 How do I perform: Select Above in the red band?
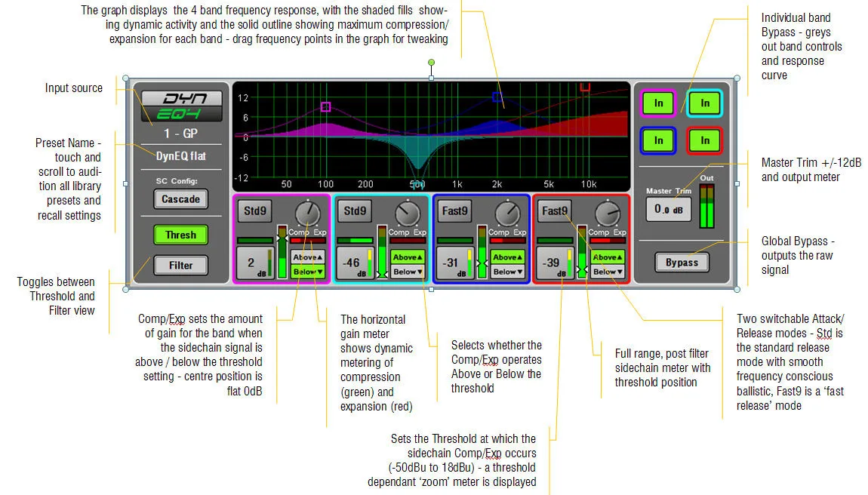[x=608, y=257]
